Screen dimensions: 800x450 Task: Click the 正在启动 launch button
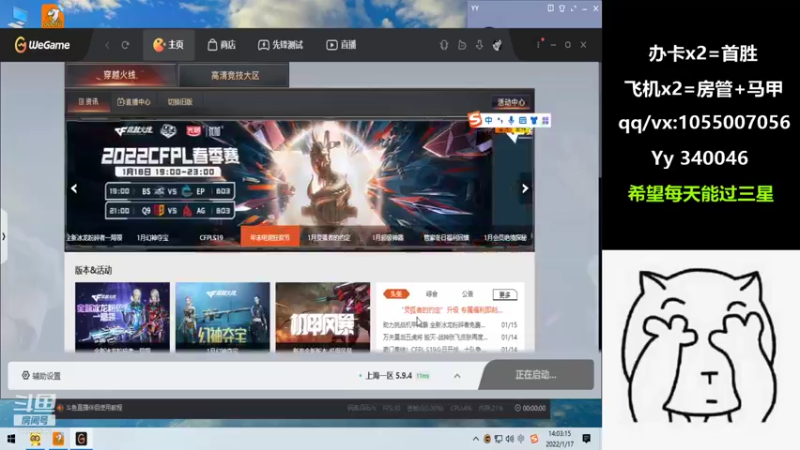(536, 375)
